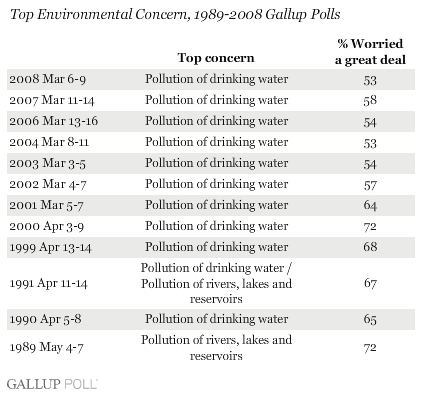422x395 pixels.
Task: Click the Gallup Poll logo
Action: [52, 384]
